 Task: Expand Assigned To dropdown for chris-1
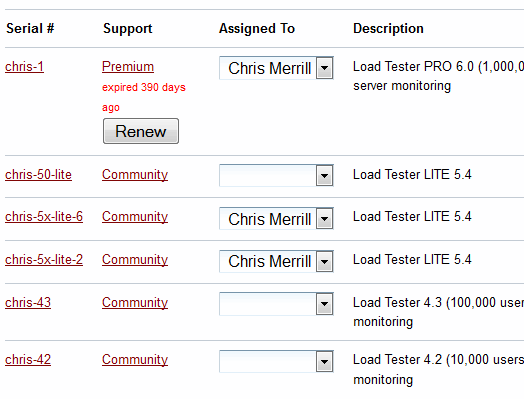coord(276,68)
